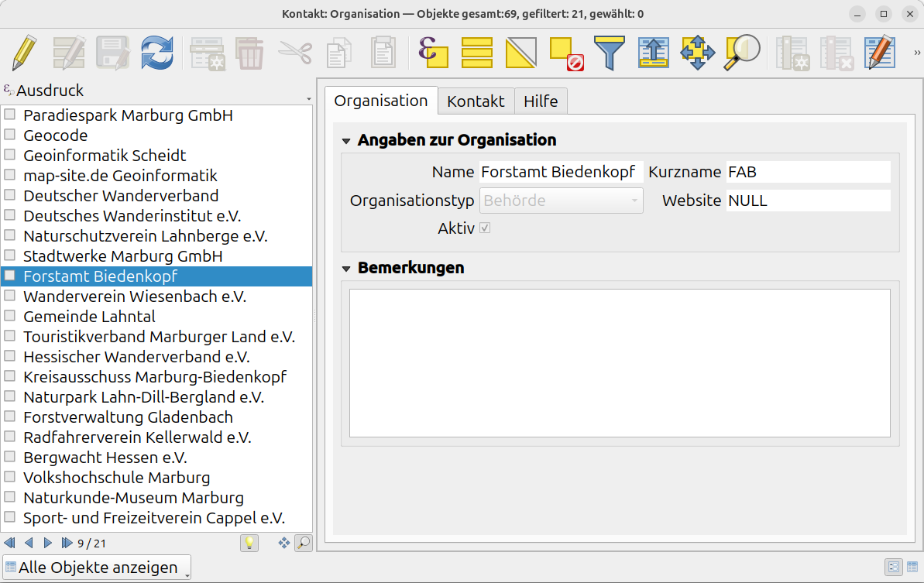Image resolution: width=924 pixels, height=583 pixels.
Task: Switch to the Kontakt tab
Action: (x=476, y=101)
